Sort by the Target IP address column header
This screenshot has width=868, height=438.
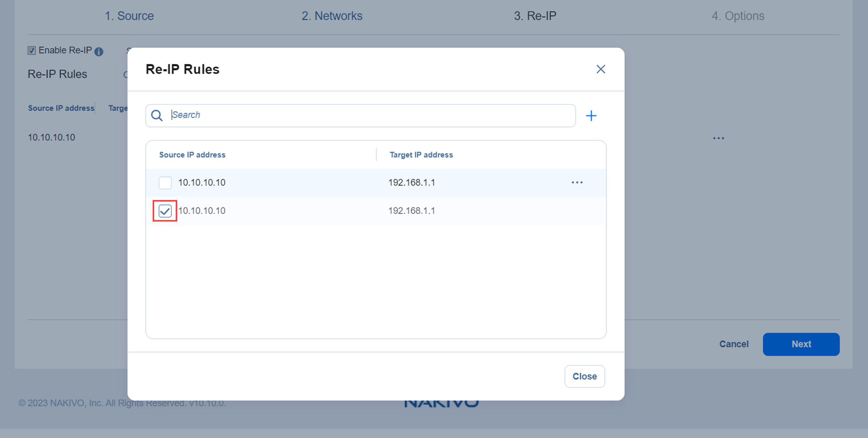point(421,155)
